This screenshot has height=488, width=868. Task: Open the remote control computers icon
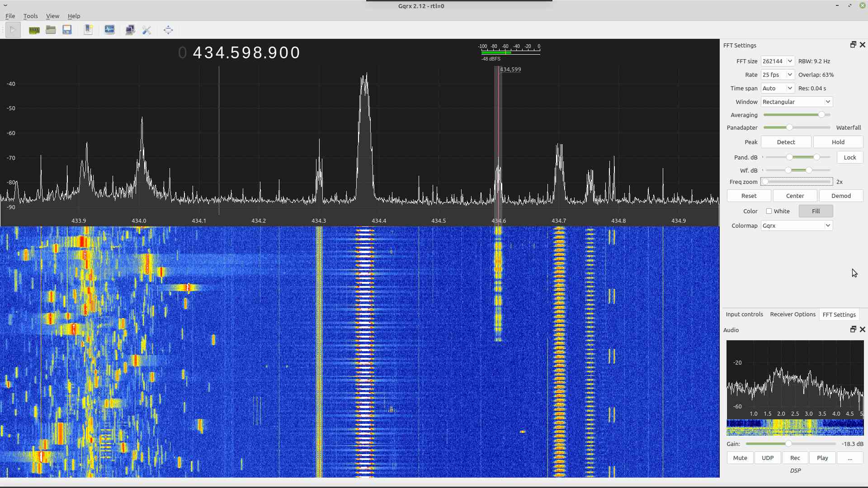coord(130,30)
